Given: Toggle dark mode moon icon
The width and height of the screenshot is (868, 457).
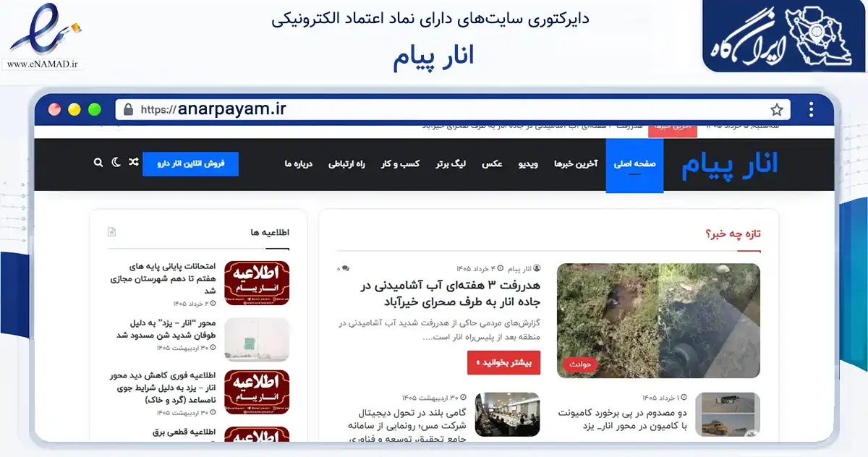Looking at the screenshot, I should (x=116, y=163).
